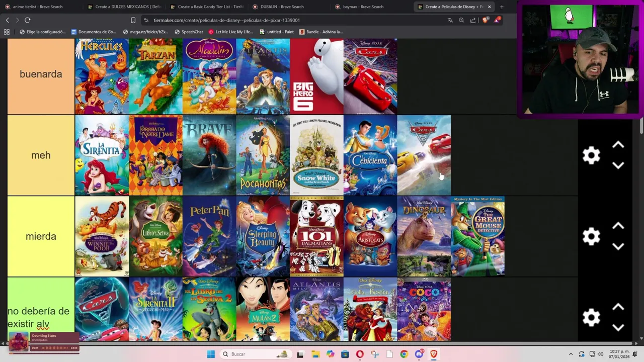Move the mierda row up
Viewport: 644px width, 362px height.
(618, 226)
